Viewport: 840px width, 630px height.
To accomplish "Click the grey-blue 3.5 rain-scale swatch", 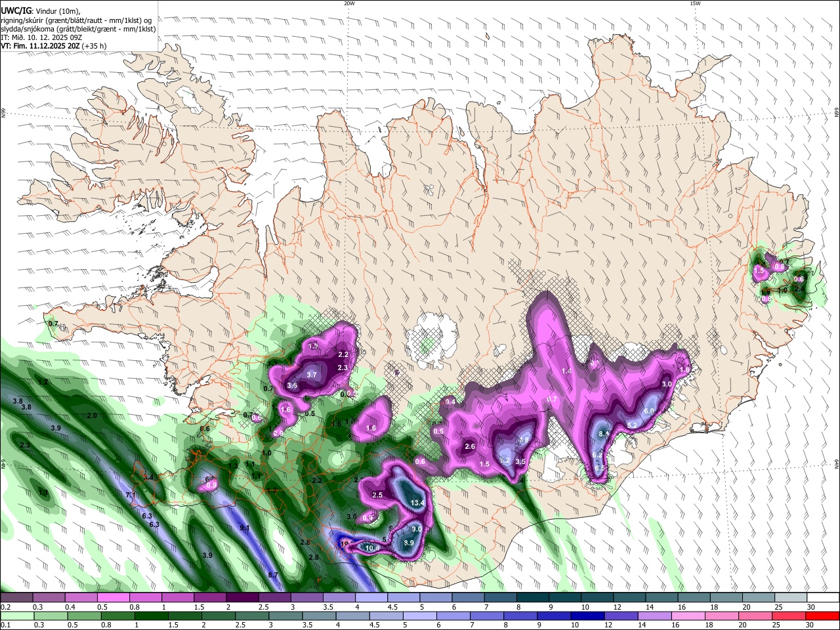I will tap(320, 616).
